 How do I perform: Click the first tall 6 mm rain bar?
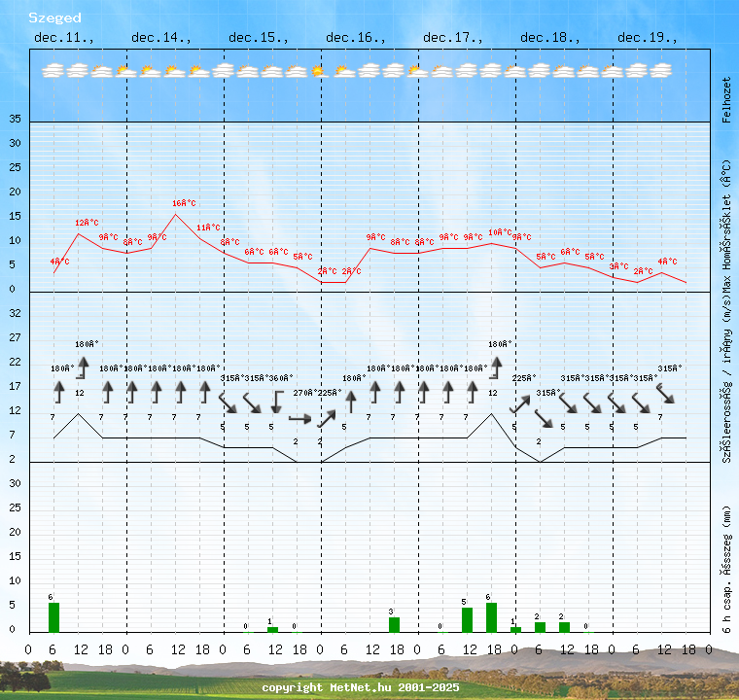53,617
